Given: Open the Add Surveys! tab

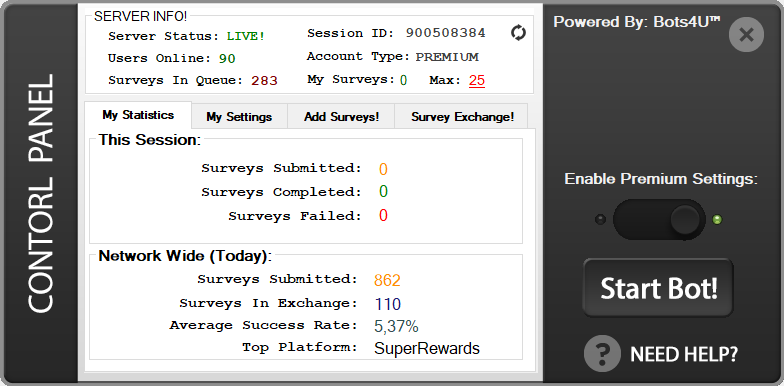Looking at the screenshot, I should [x=342, y=117].
